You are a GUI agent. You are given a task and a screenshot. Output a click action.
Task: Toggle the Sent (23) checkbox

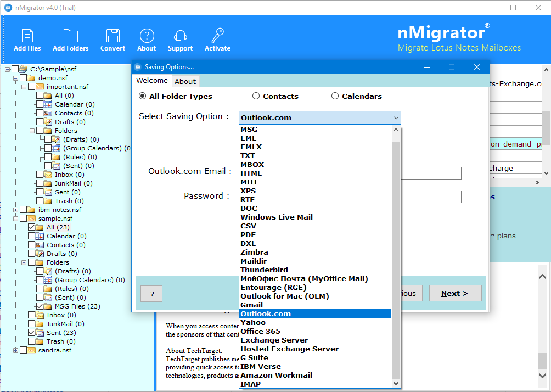point(31,333)
